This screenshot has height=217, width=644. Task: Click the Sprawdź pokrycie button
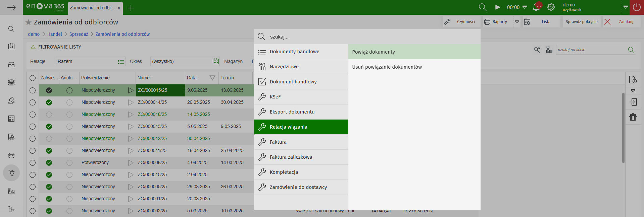[581, 22]
